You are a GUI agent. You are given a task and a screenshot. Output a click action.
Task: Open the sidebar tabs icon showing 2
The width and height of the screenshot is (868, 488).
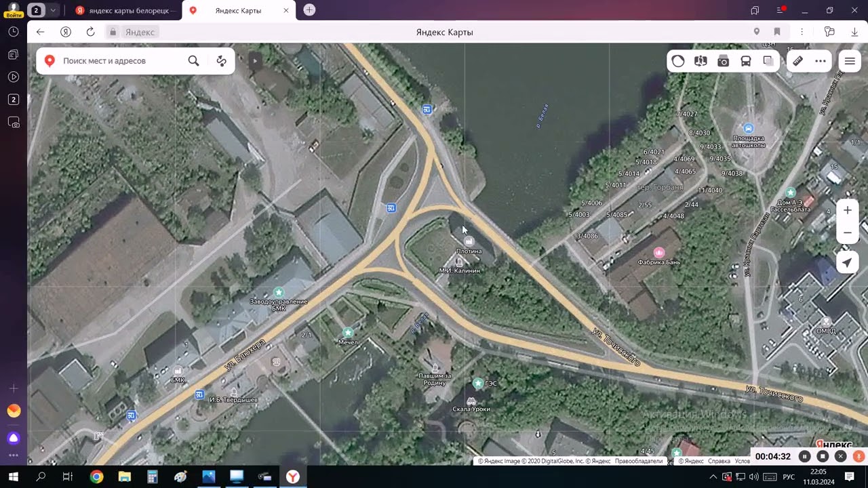[14, 100]
